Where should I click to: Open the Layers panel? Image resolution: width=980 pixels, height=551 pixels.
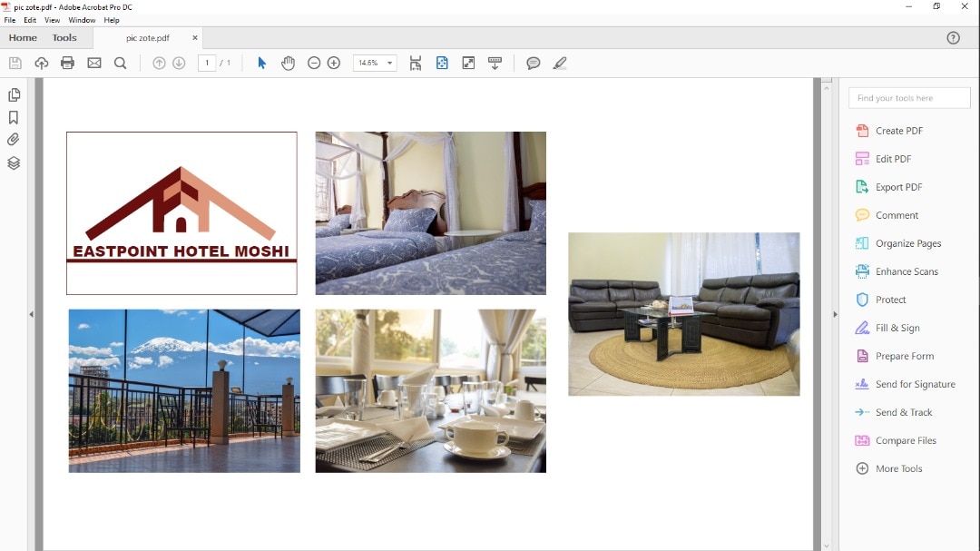pos(14,162)
